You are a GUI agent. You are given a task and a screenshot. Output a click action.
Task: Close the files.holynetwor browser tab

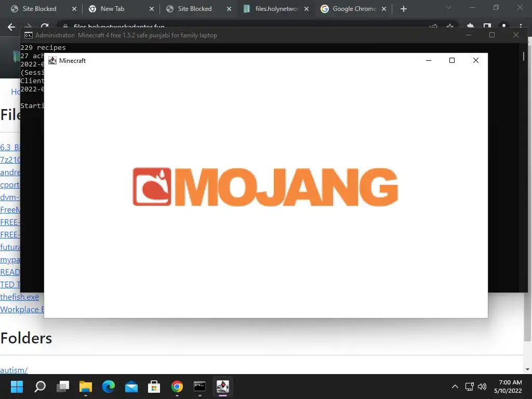[307, 9]
